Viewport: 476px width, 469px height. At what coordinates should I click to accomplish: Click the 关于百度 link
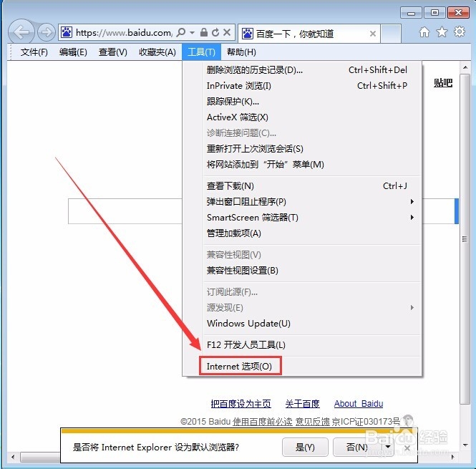302,404
